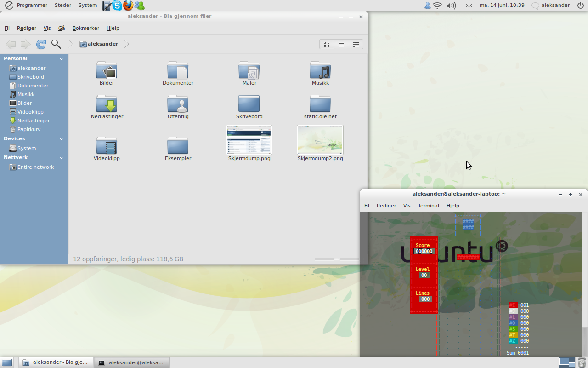
Task: Open the Maler folder icon
Action: (249, 70)
